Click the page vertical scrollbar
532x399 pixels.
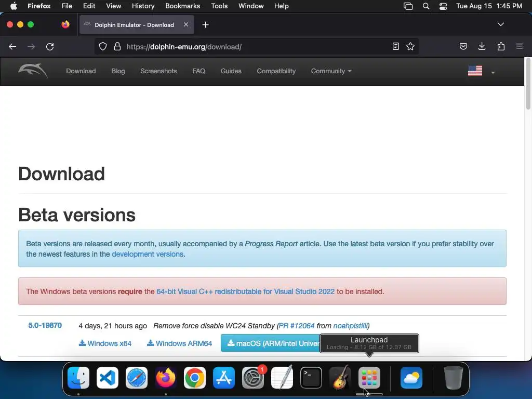pyautogui.click(x=528, y=85)
